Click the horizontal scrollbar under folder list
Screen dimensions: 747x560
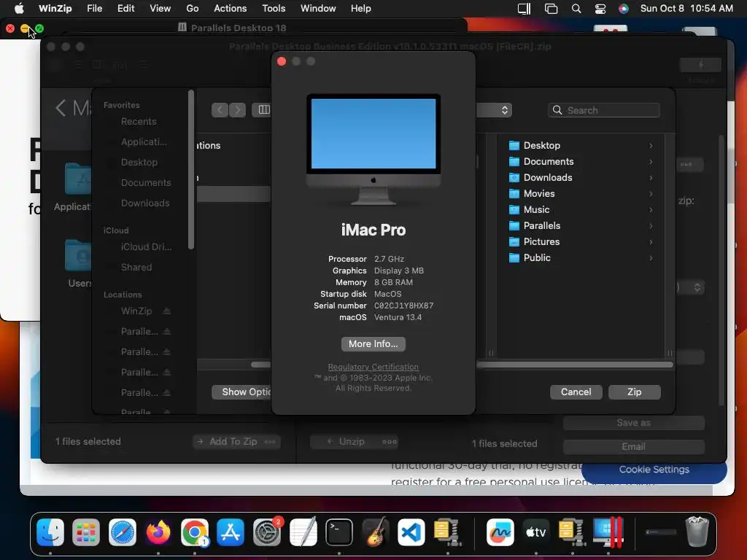tap(575, 365)
